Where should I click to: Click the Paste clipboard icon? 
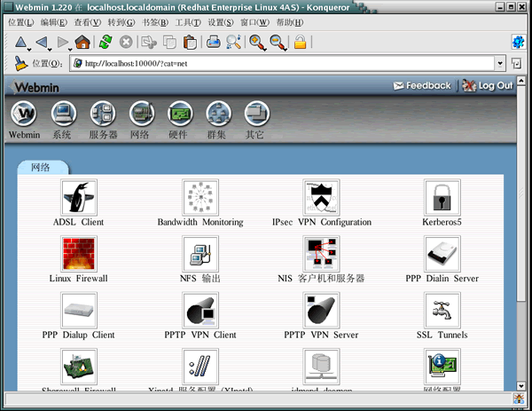(190, 43)
